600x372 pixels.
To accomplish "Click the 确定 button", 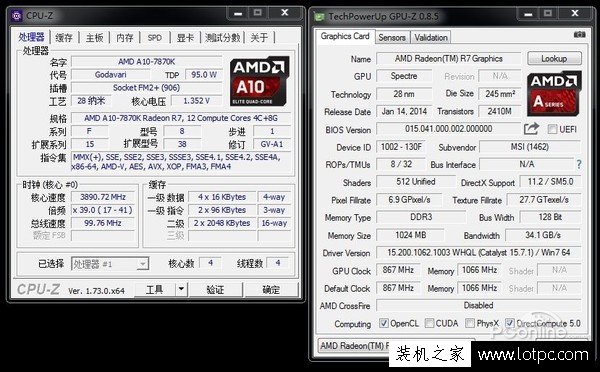I will click(271, 289).
